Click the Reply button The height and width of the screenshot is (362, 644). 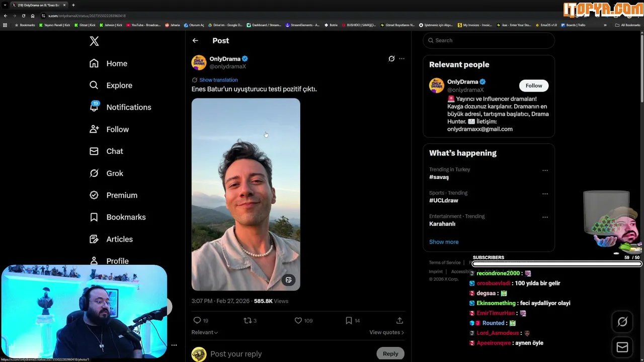point(390,354)
